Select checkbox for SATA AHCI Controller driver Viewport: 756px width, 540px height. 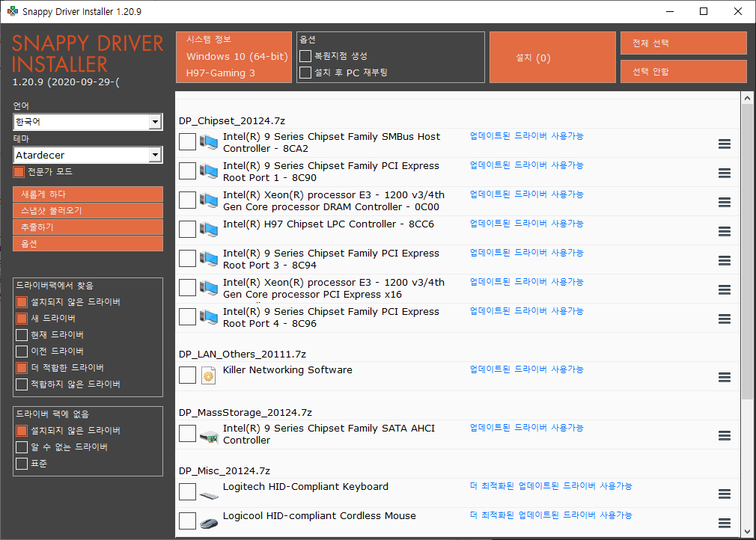[187, 434]
